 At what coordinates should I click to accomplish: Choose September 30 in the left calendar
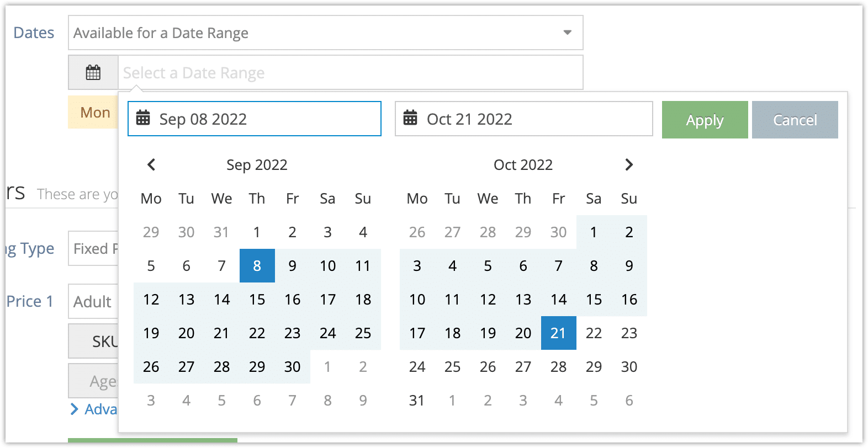click(x=293, y=367)
